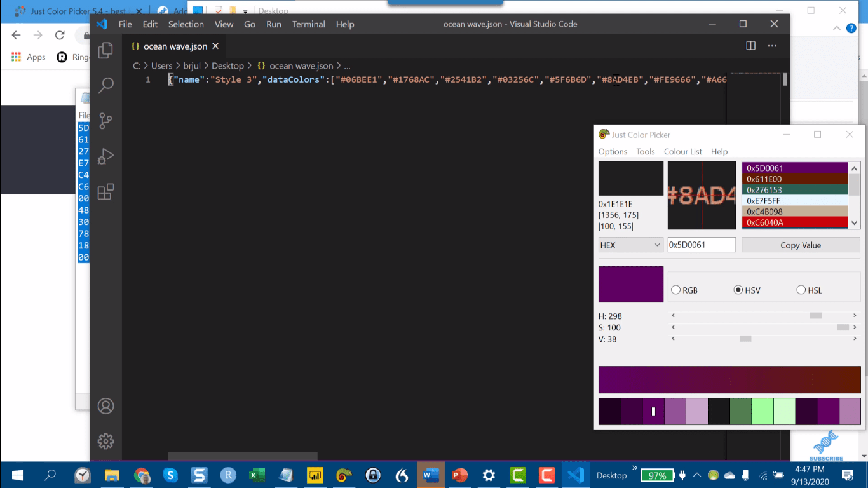Screen dimensions: 868x488
Task: Select colour 0xC4B098 in the colour list
Action: 795,212
